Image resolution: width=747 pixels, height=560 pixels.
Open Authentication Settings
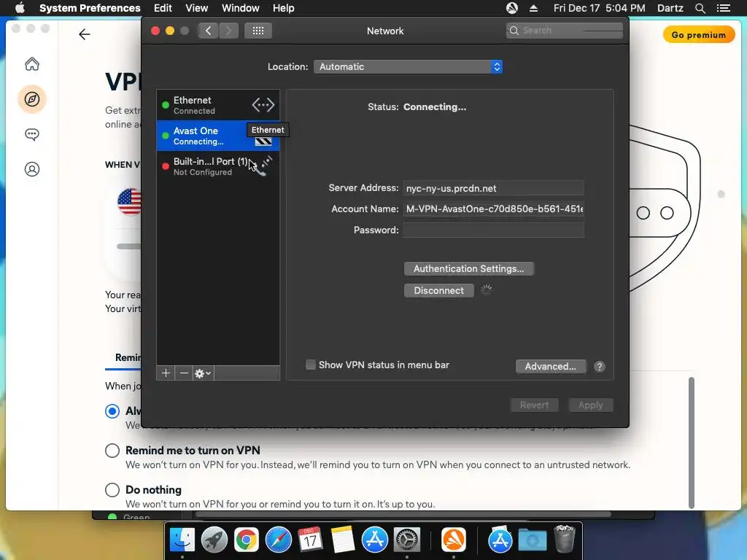point(469,268)
